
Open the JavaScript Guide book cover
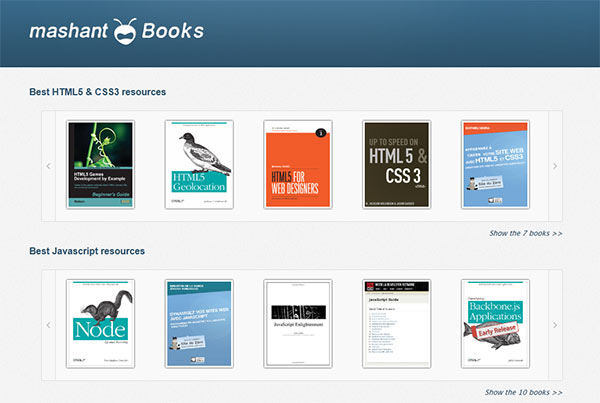397,324
